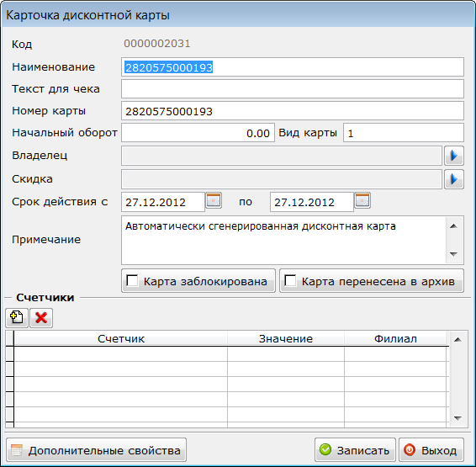Image resolution: width=476 pixels, height=467 pixels.
Task: Focus the Вид карты field
Action: pyautogui.click(x=404, y=133)
